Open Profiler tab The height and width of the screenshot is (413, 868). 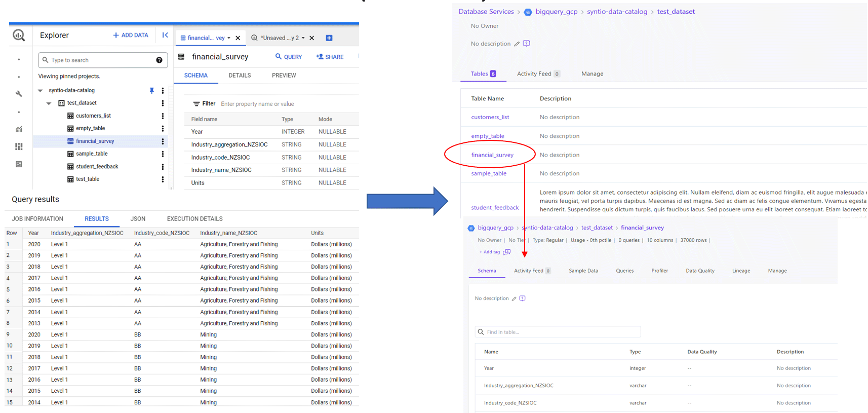click(659, 271)
